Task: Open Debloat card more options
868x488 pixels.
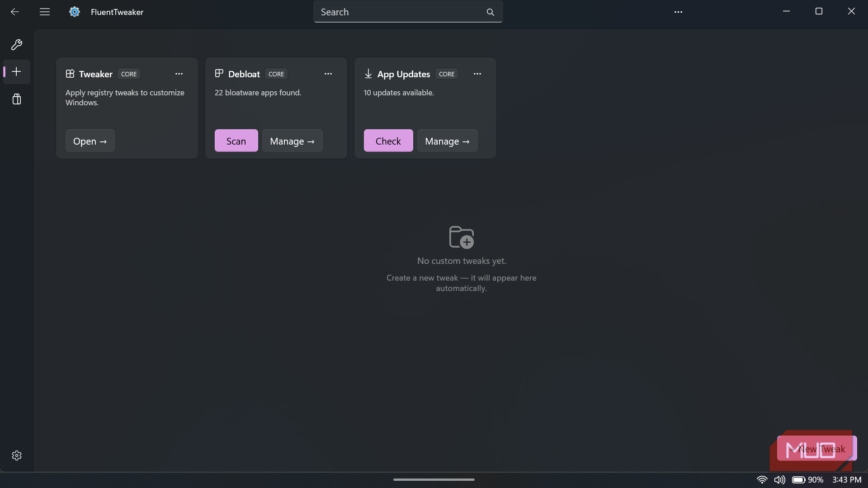Action: (328, 74)
